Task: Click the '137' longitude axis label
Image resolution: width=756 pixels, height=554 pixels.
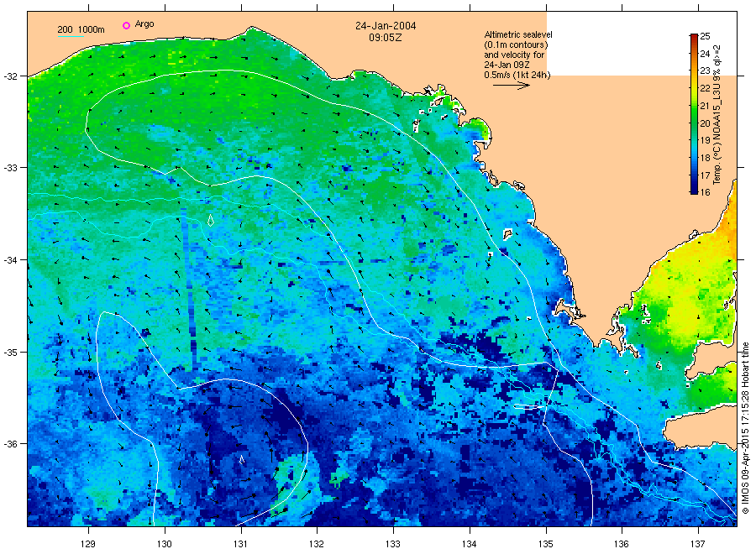Action: point(698,544)
